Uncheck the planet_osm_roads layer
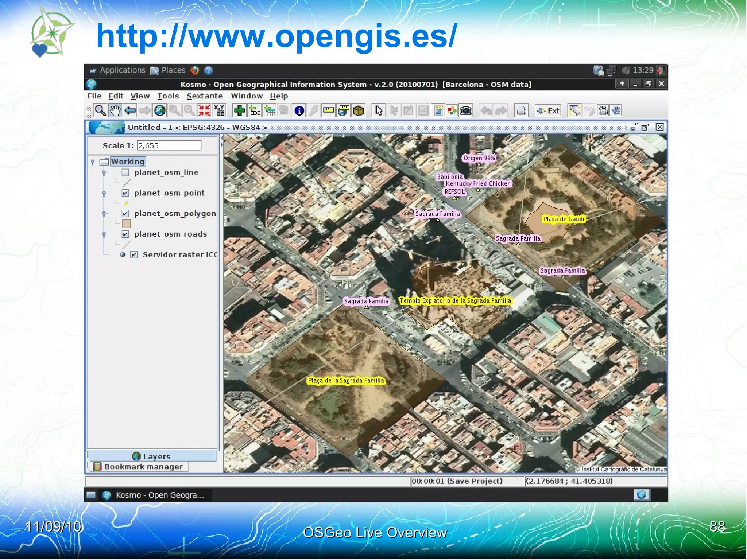The image size is (747, 560). click(125, 234)
